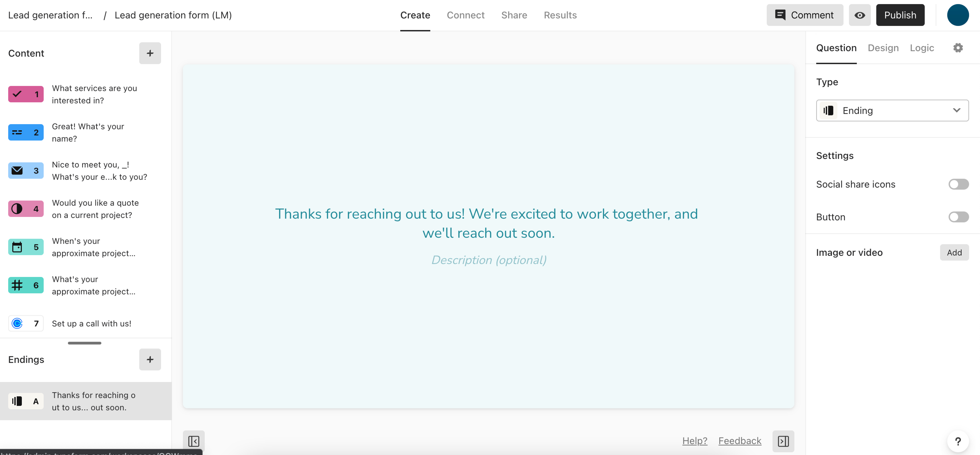Screen dimensions: 980x455
Task: Open form settings via the gear icon
Action: [958, 48]
